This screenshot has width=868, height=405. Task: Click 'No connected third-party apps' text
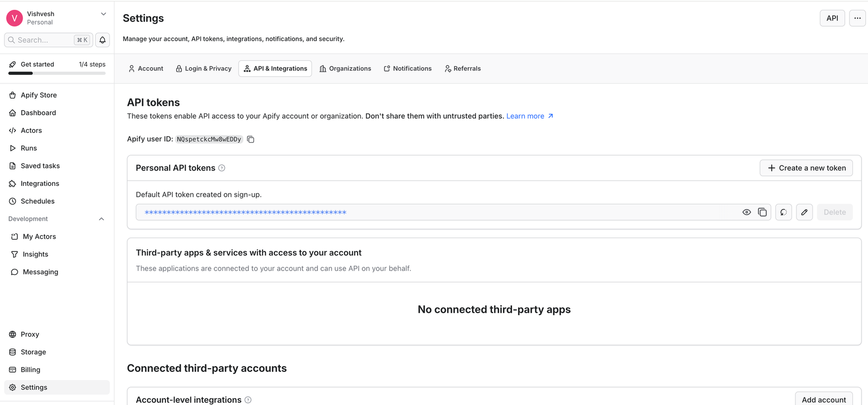point(494,310)
